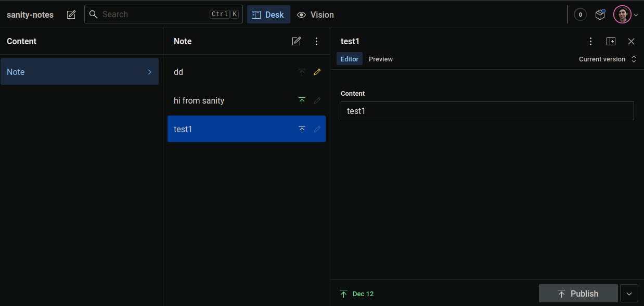Screen dimensions: 644x306
Task: Open review changes with Dec 12 status
Action: pos(357,294)
